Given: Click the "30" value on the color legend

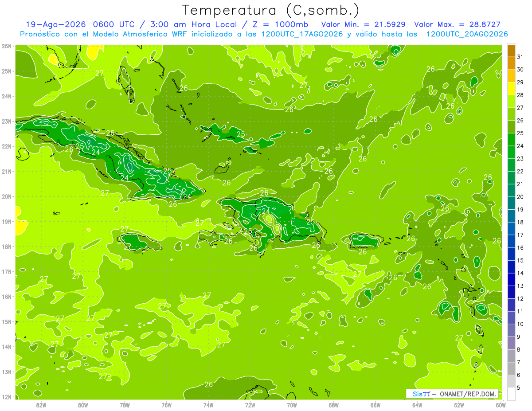Looking at the screenshot, I should (520, 70).
